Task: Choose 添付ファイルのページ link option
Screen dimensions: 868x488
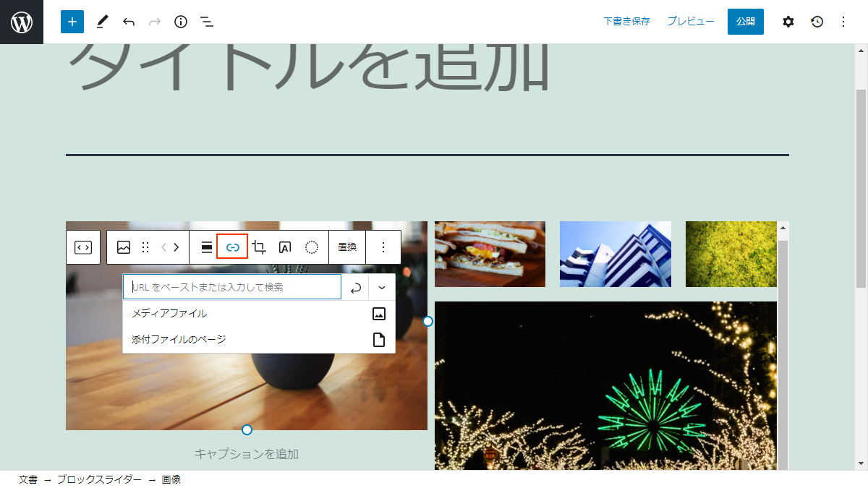Action: click(x=259, y=339)
